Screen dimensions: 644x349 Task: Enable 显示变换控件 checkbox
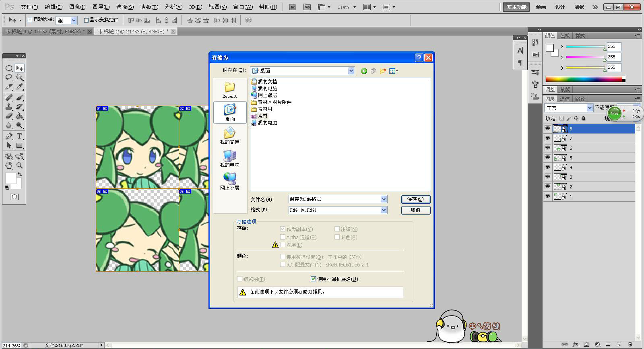point(86,20)
